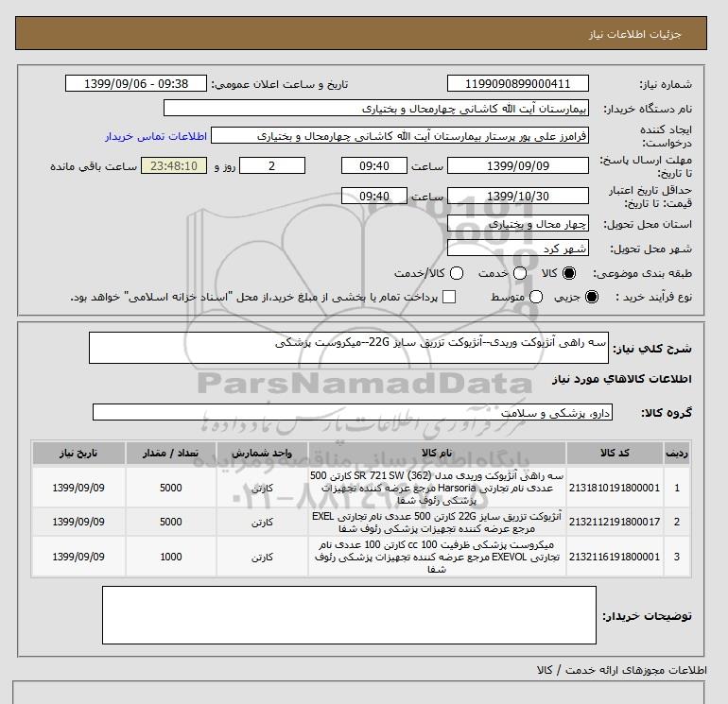Screen dimensions: 728x704
Task: Click the جزئیات اطلاعات نیاز page header
Action: 634,34
